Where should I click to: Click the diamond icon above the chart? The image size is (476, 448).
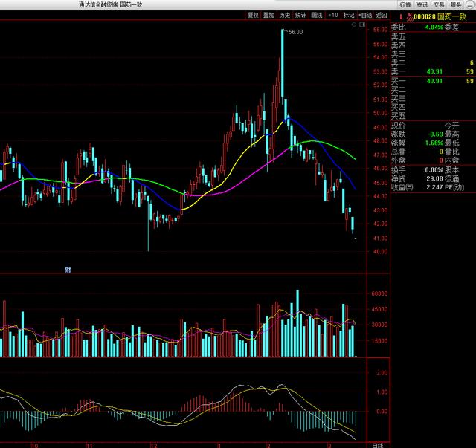click(354, 25)
